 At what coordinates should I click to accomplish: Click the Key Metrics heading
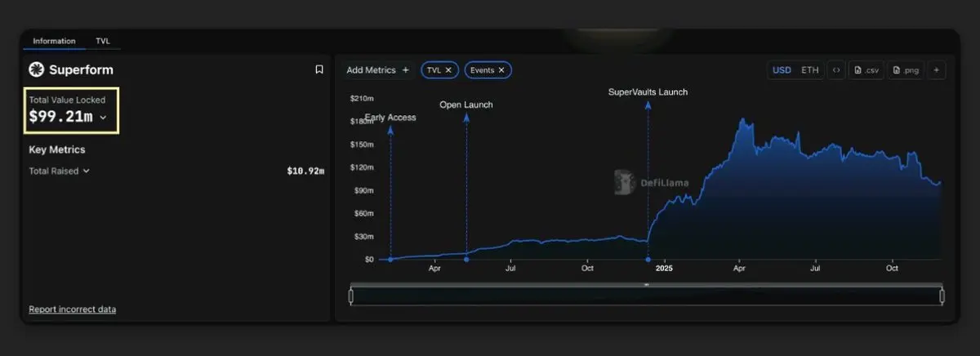point(57,149)
